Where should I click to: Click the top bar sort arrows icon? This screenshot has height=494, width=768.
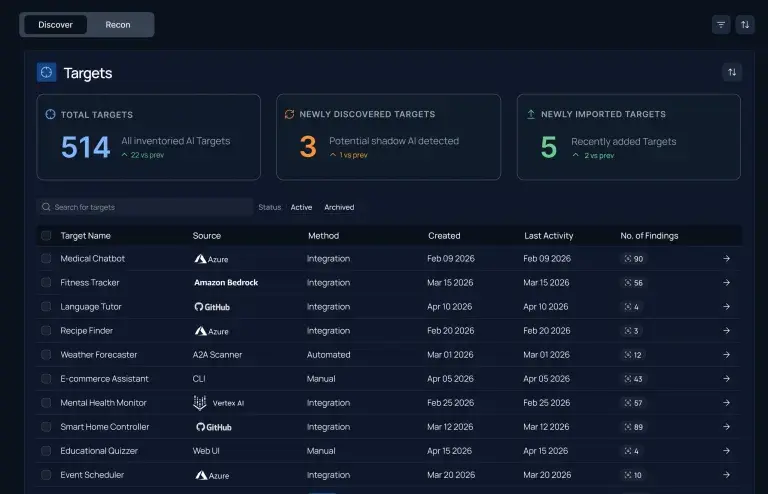745,24
